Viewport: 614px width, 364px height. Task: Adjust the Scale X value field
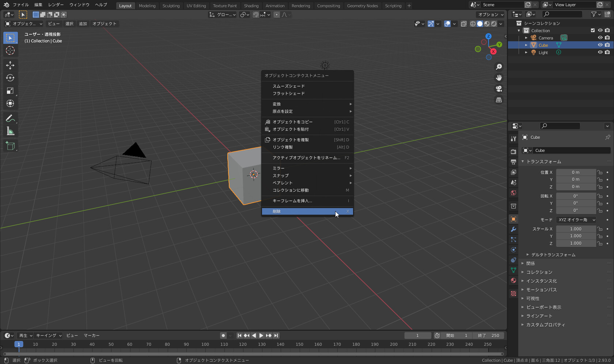[x=576, y=229]
